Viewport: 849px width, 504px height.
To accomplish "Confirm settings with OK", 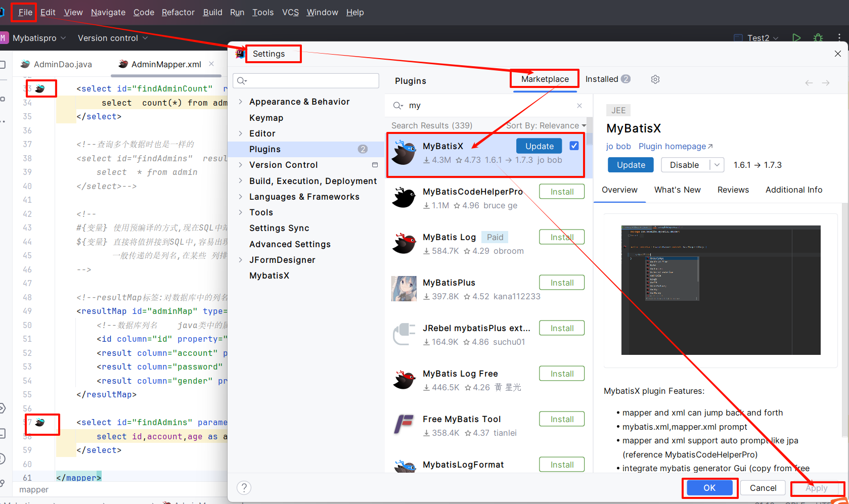I will [x=709, y=488].
